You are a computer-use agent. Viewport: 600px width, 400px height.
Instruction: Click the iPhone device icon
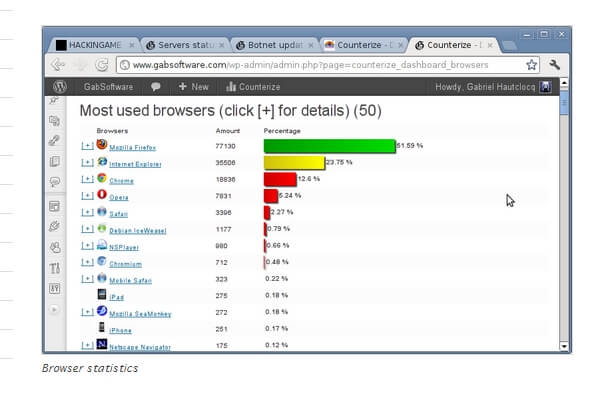pyautogui.click(x=102, y=327)
